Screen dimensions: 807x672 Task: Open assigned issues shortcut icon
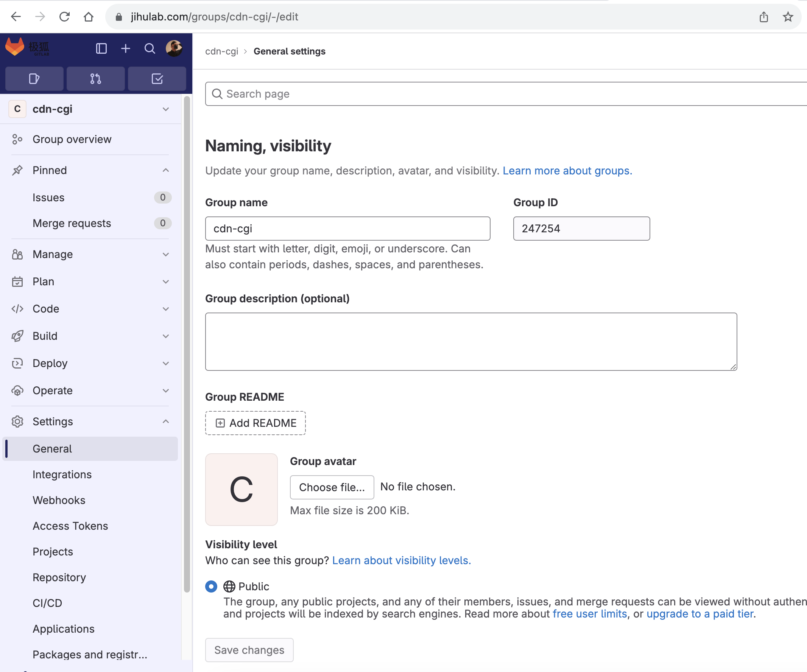tap(34, 79)
